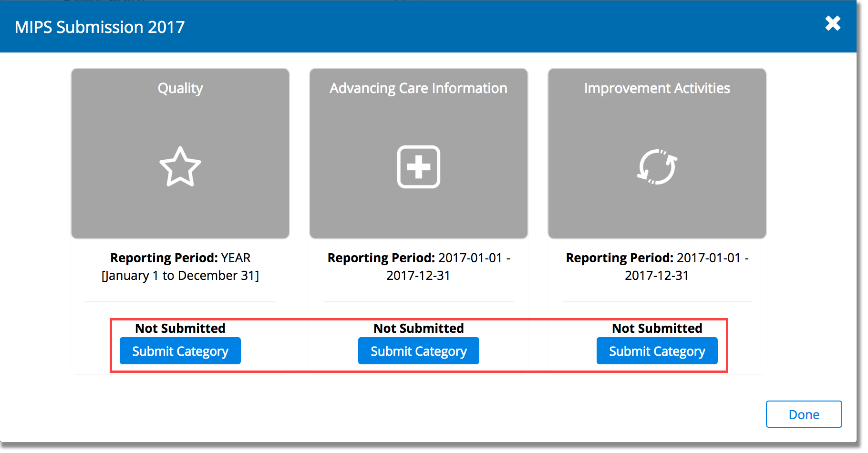The image size is (868, 453).
Task: Click the medical plus icon
Action: point(418,167)
